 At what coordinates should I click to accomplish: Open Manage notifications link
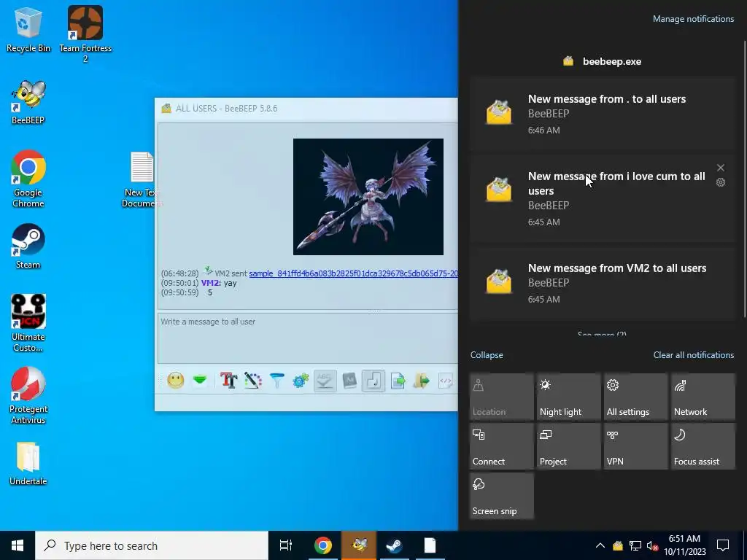pyautogui.click(x=693, y=19)
